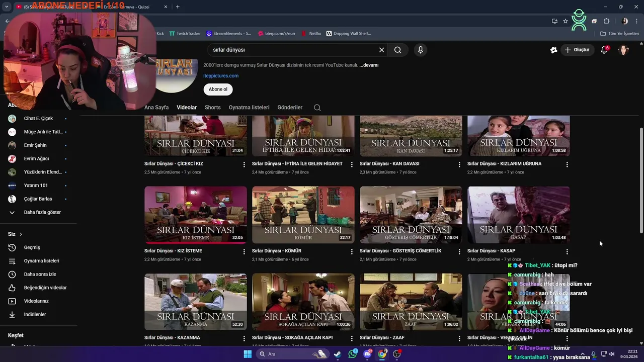Open the Netflix bookmark

pos(311,34)
